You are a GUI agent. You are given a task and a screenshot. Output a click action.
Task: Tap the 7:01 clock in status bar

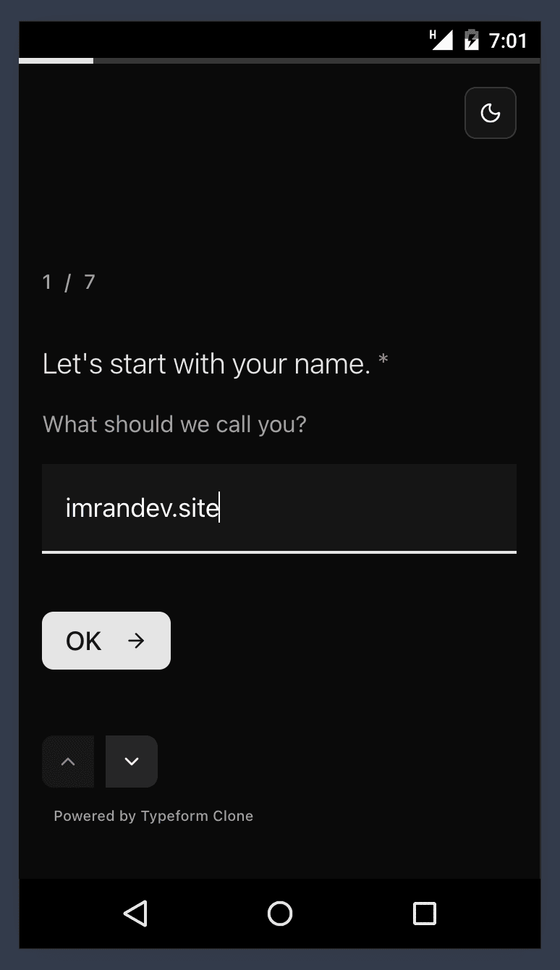508,41
